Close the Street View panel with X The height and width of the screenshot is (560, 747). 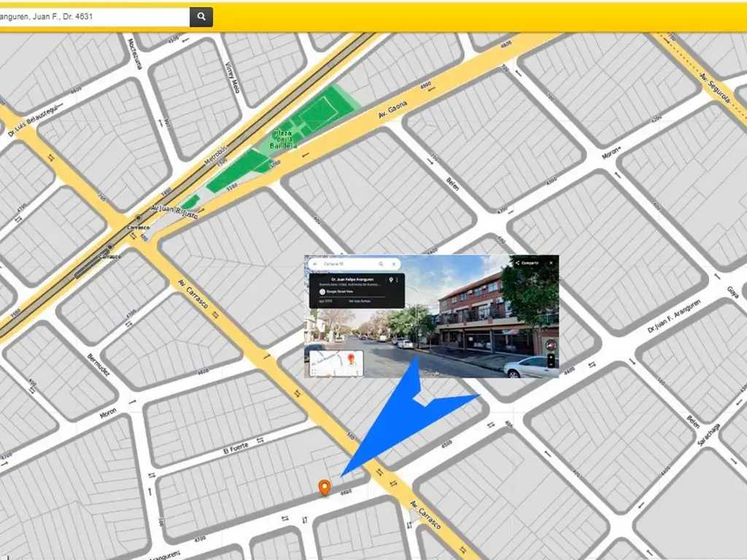coord(551,262)
